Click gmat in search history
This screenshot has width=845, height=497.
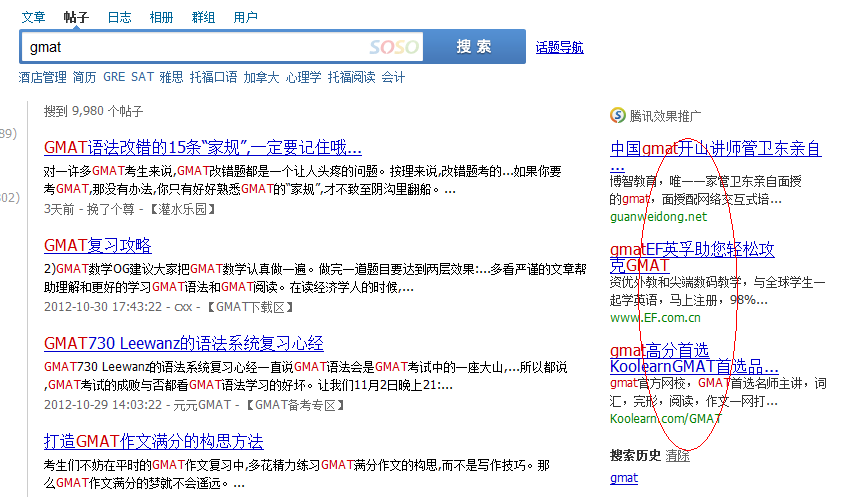pos(624,478)
